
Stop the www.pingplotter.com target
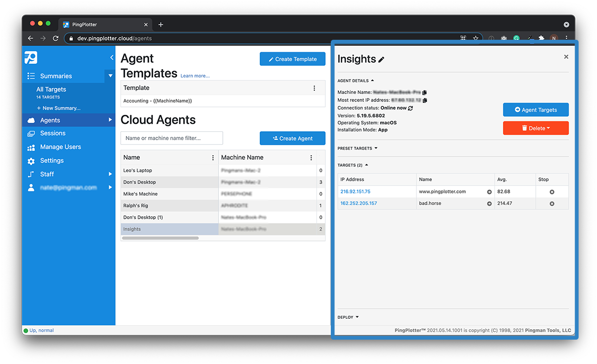click(x=552, y=192)
